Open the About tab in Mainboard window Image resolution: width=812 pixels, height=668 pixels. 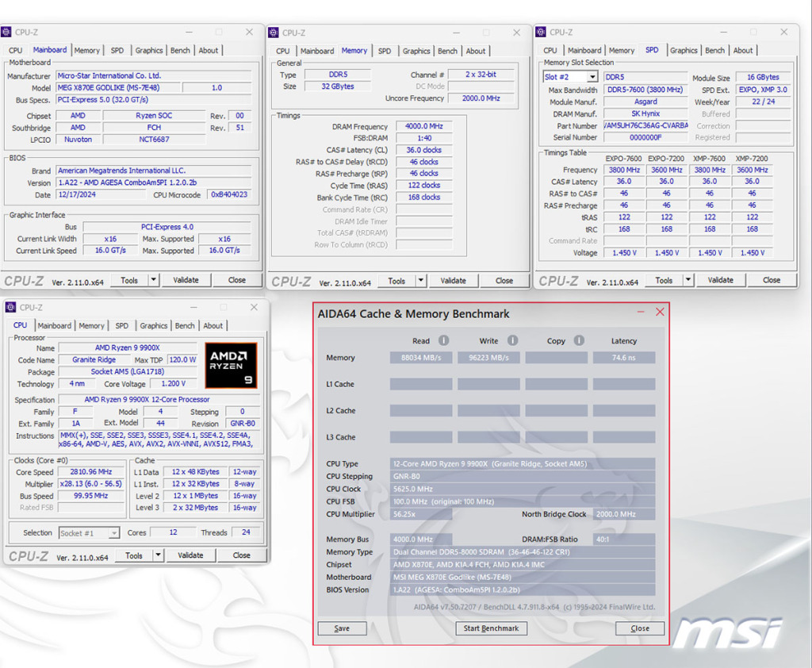point(209,50)
